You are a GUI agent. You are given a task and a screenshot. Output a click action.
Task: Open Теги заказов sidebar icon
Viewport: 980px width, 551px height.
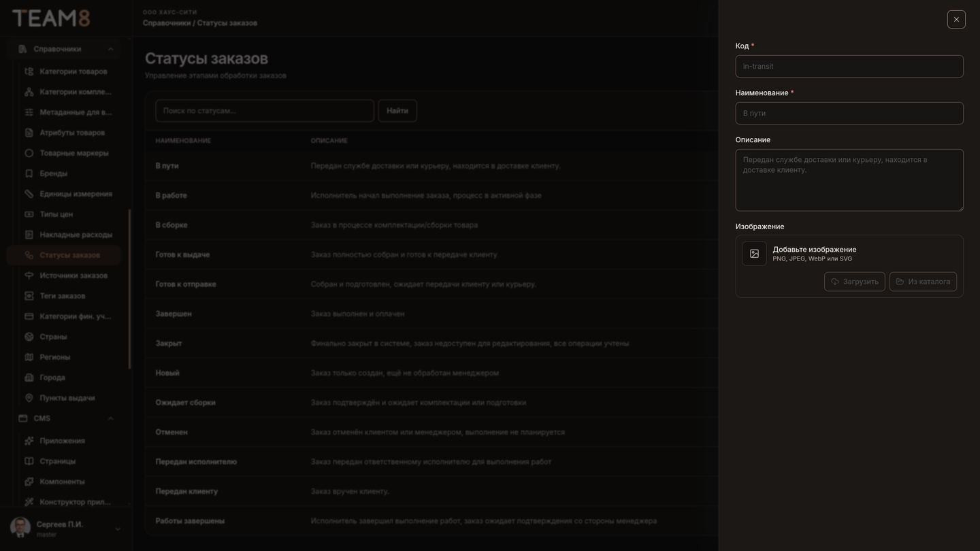pos(29,296)
